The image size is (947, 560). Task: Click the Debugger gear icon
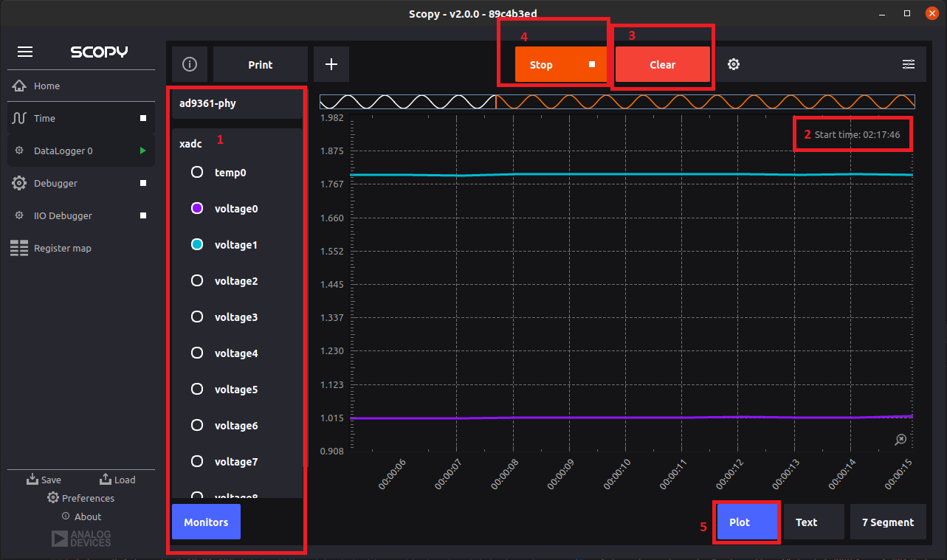coord(19,183)
